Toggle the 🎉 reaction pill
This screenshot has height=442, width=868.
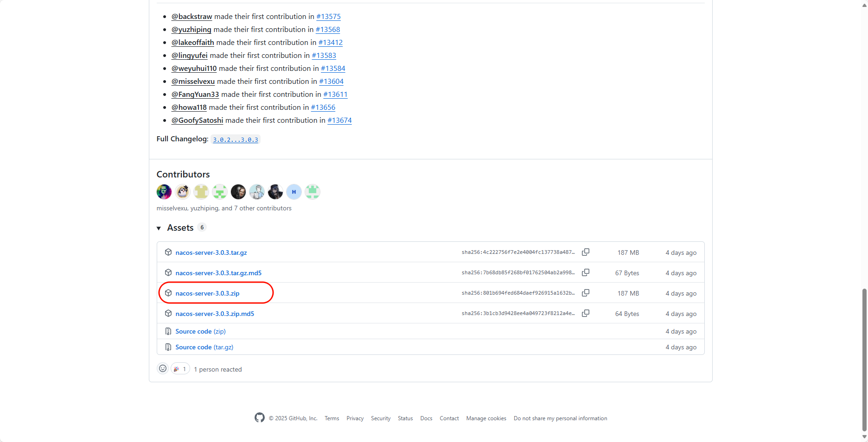[180, 368]
